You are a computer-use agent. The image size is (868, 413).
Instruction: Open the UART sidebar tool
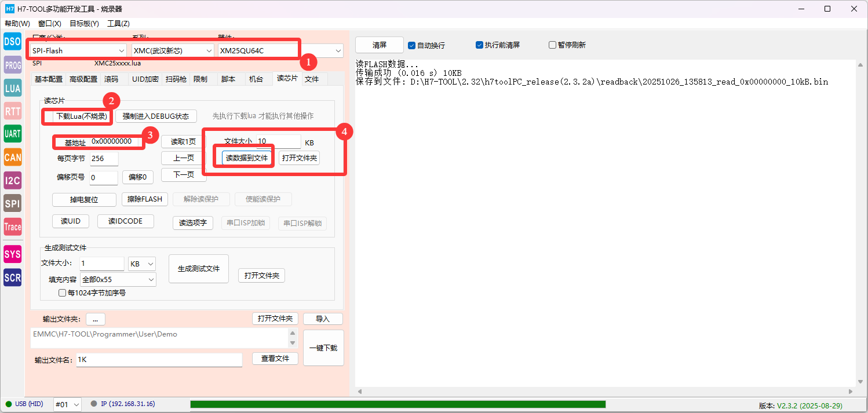point(12,134)
